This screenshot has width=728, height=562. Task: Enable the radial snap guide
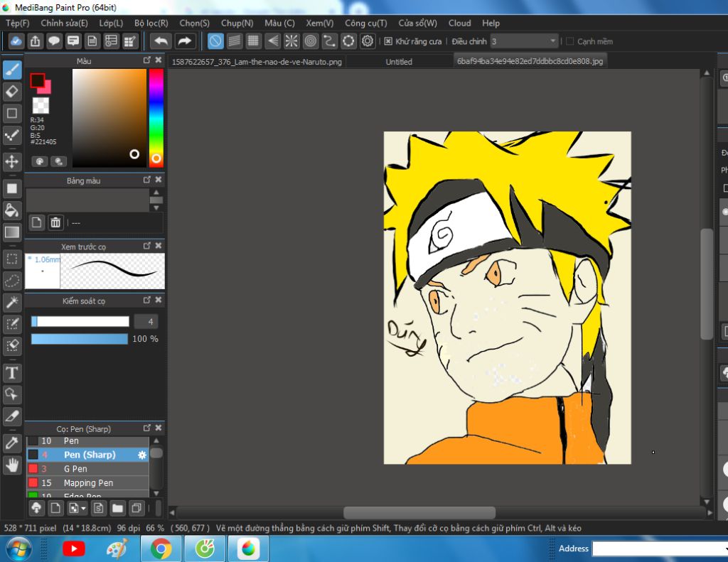pos(291,41)
